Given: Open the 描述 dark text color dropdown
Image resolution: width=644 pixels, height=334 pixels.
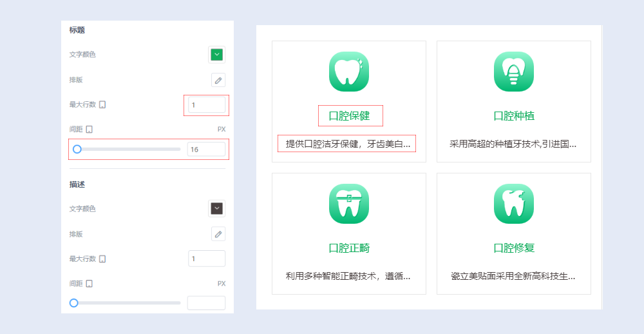Looking at the screenshot, I should click(217, 208).
